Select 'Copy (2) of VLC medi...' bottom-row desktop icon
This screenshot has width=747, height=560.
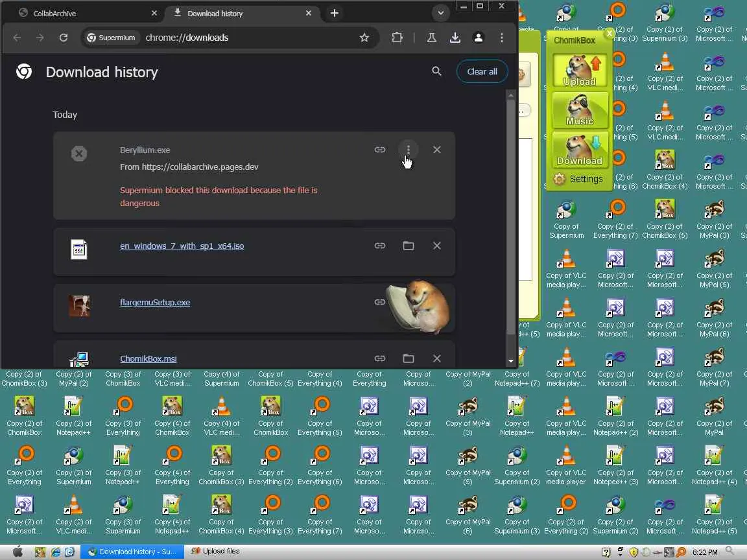pyautogui.click(x=73, y=513)
